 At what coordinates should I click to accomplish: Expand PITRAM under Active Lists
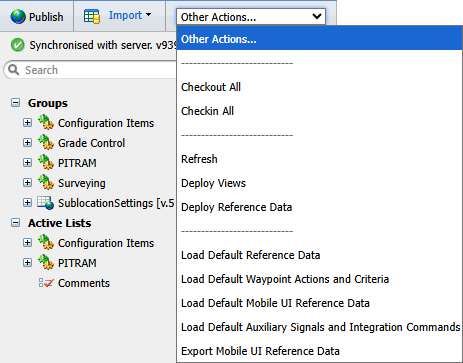tap(27, 262)
